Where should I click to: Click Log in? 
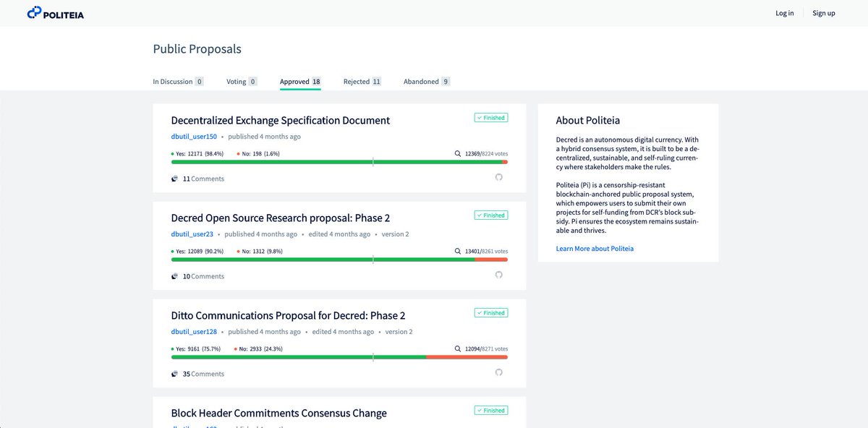(x=785, y=13)
